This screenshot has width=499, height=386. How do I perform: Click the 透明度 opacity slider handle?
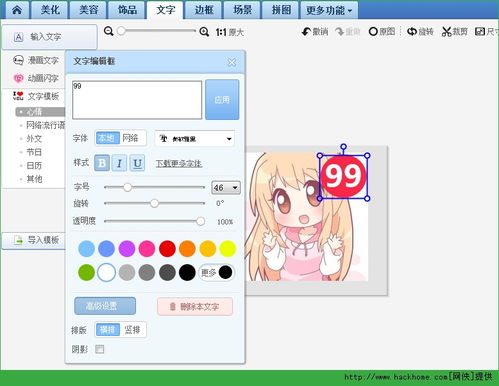coord(200,221)
